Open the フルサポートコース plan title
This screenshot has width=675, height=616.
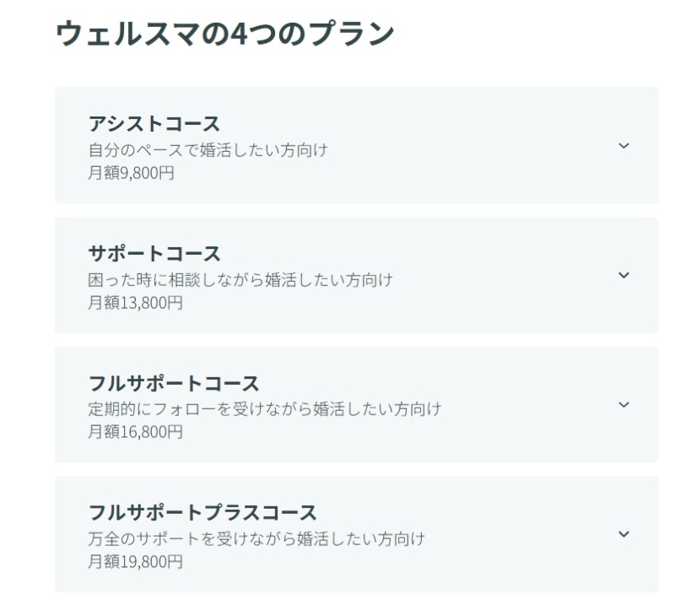174,383
